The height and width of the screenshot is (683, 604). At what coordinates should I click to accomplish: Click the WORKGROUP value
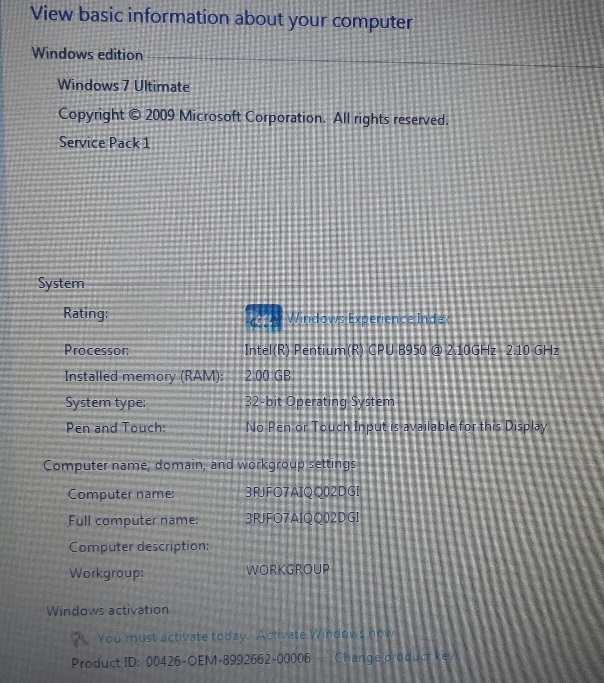coord(288,569)
